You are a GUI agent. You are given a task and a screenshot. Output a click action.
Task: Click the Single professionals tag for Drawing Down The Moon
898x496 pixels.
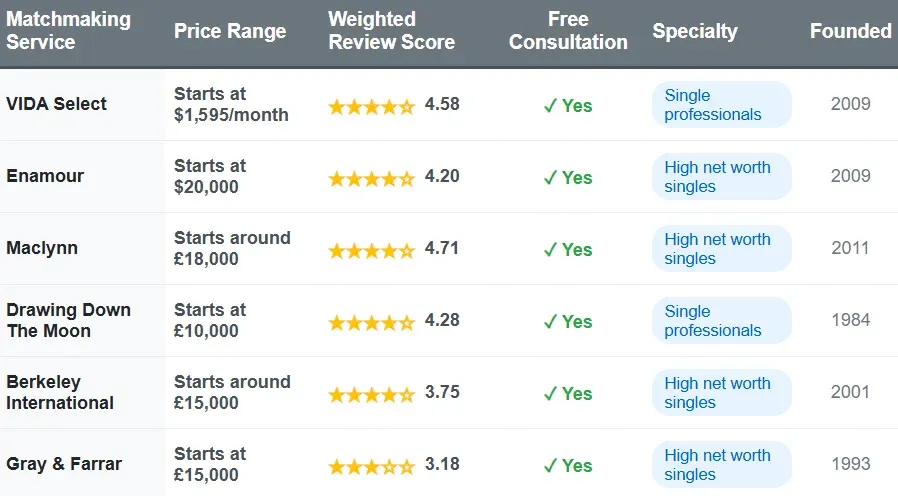point(721,321)
